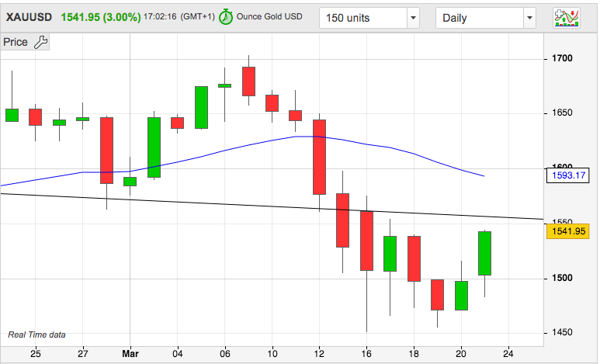The height and width of the screenshot is (364, 600).
Task: Open the Price settings wrench icon
Action: (40, 42)
